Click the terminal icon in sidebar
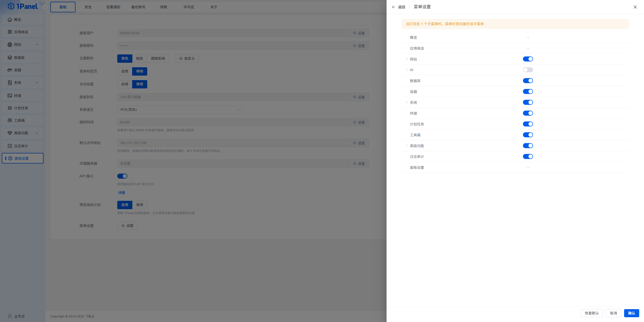The height and width of the screenshot is (322, 644). tap(10, 95)
